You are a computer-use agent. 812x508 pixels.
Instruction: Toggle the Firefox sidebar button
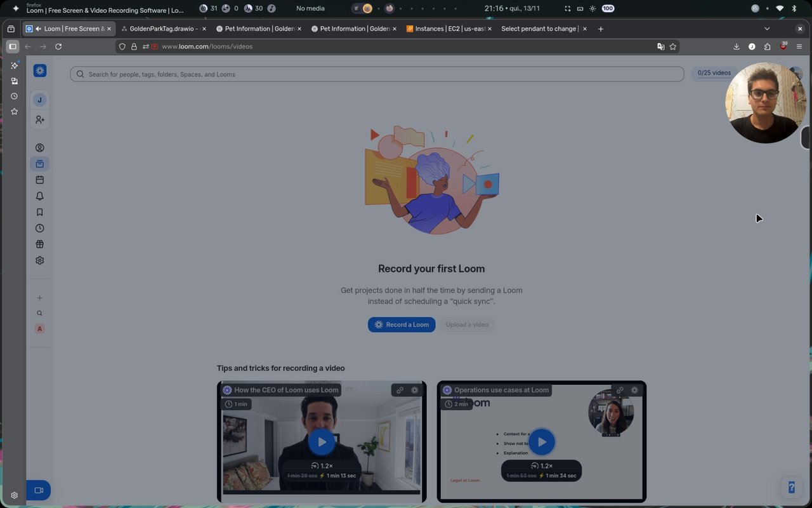(x=12, y=46)
